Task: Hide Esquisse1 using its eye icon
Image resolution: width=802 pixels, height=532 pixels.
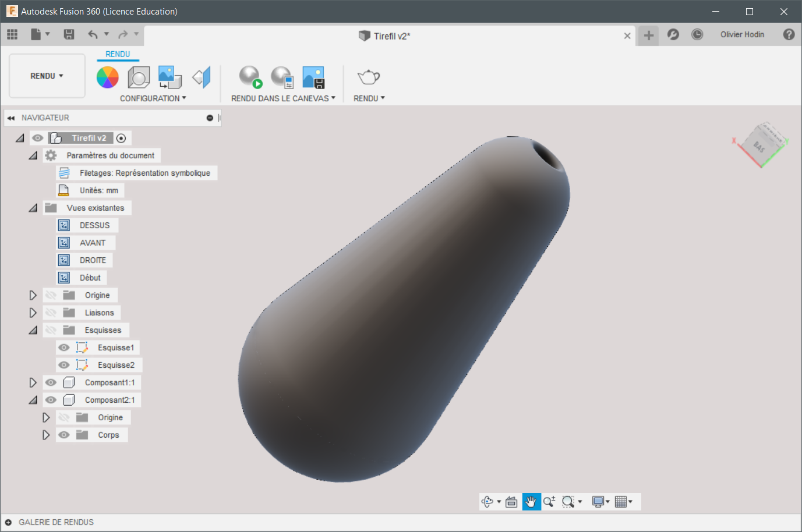Action: click(64, 347)
